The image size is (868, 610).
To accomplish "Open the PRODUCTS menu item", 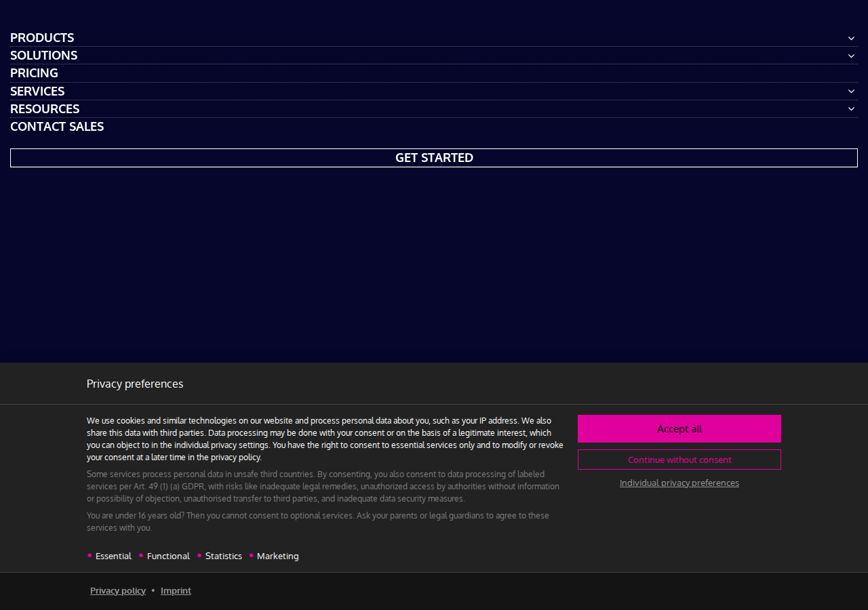I will [x=42, y=38].
